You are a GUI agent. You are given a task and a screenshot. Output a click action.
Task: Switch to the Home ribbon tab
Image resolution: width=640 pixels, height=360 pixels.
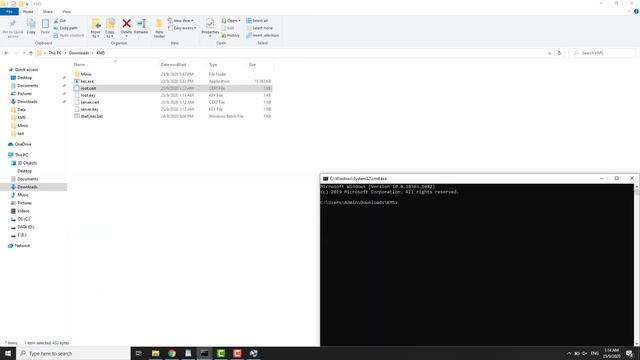tap(28, 12)
